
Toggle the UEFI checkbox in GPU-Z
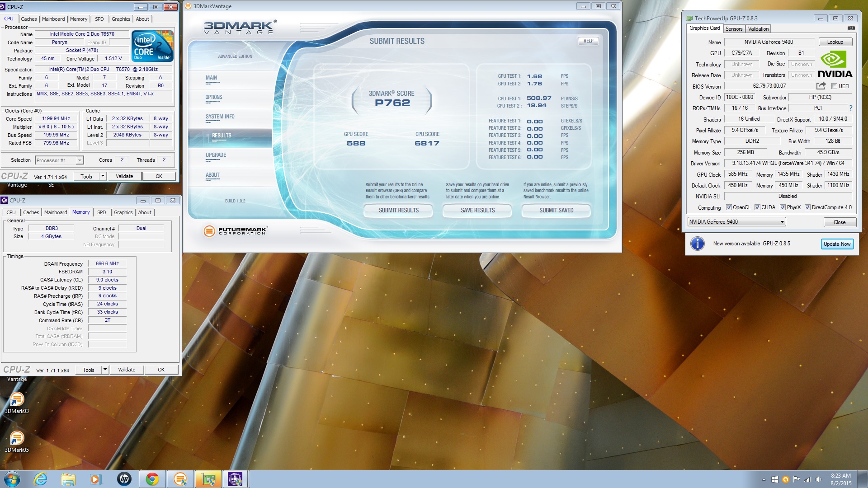click(834, 86)
